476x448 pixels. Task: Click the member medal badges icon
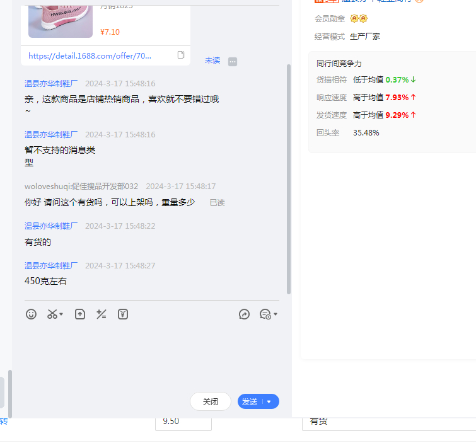(x=359, y=19)
